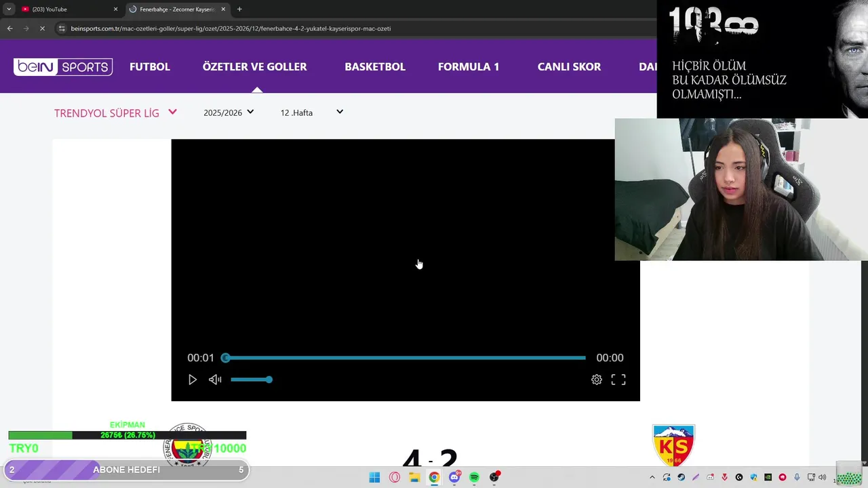Adjust the video volume slider
The width and height of the screenshot is (868, 488).
tap(251, 380)
